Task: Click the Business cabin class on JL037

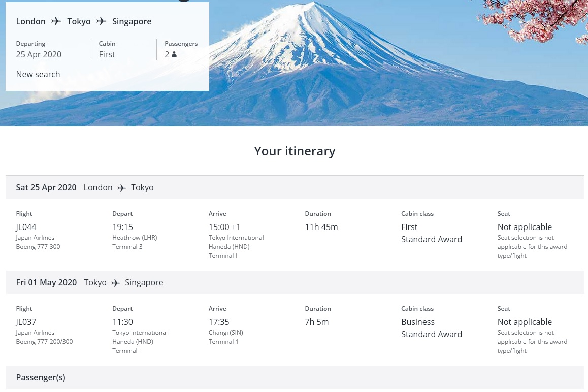Action: [418, 322]
